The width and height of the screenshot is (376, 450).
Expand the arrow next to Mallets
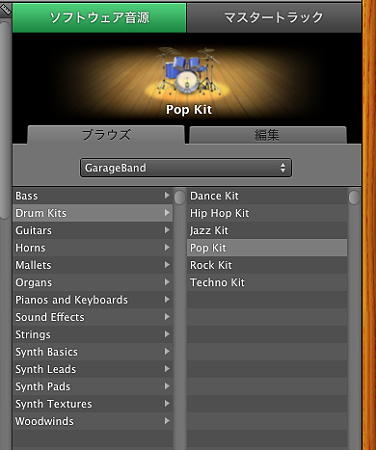(x=167, y=265)
